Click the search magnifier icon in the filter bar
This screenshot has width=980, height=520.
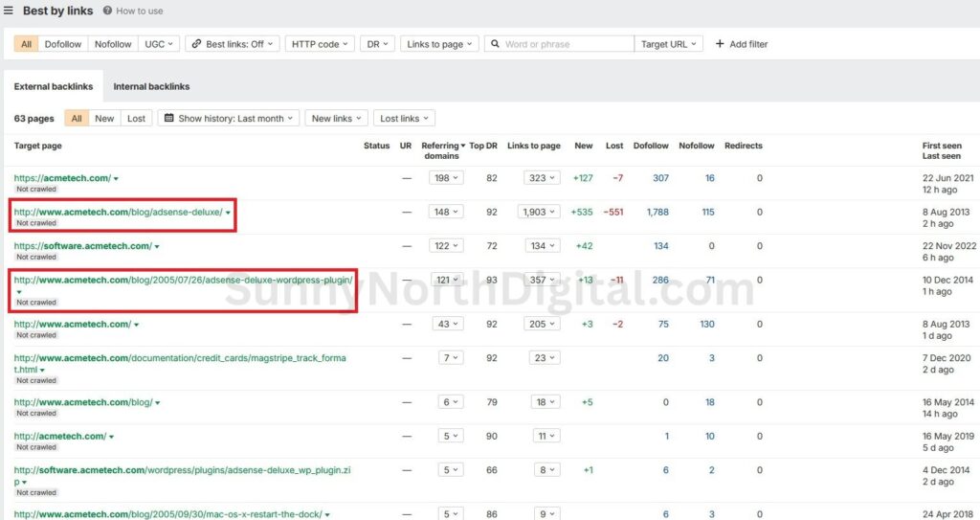[x=495, y=44]
